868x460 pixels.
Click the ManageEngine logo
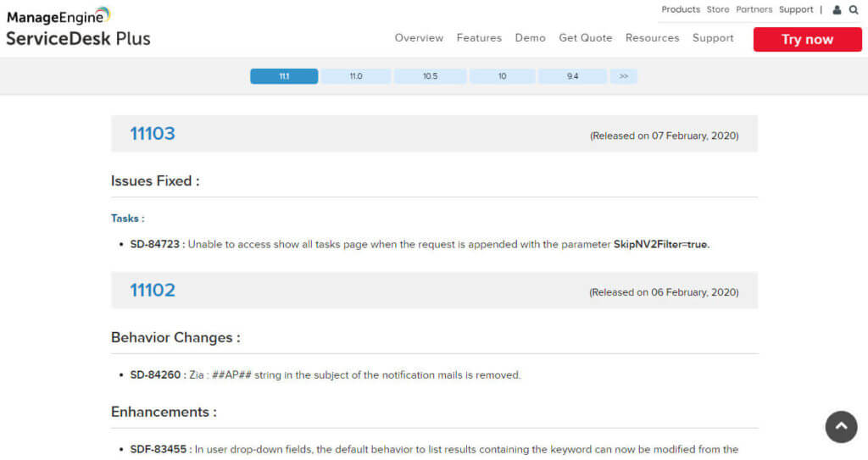[x=58, y=15]
